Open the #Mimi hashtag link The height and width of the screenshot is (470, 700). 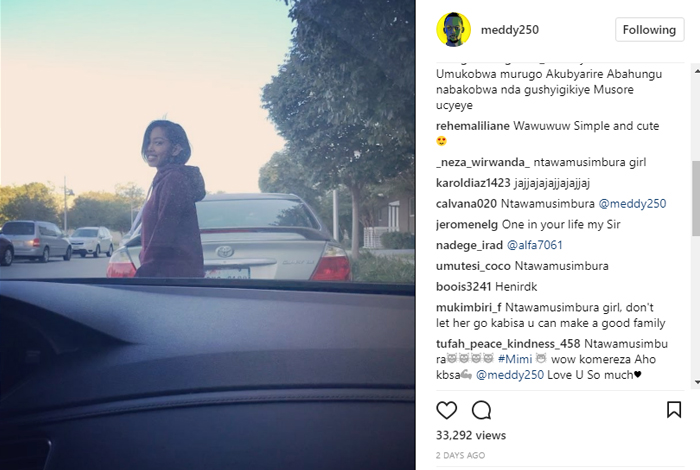pyautogui.click(x=515, y=359)
